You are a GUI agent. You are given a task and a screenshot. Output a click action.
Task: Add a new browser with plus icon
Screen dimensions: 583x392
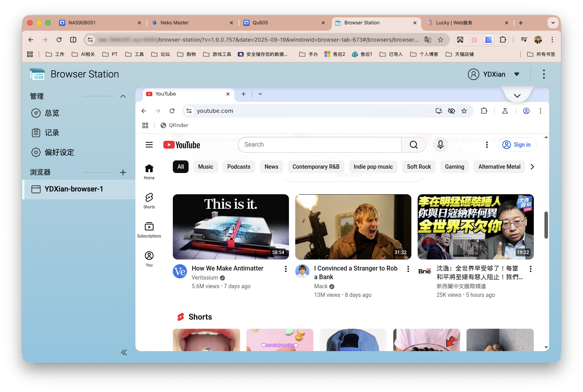coord(123,172)
